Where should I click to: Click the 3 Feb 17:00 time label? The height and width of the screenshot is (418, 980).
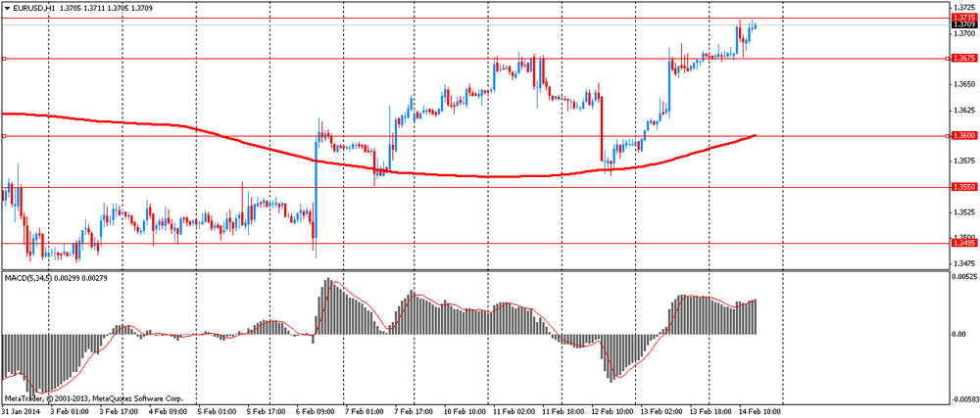(119, 412)
